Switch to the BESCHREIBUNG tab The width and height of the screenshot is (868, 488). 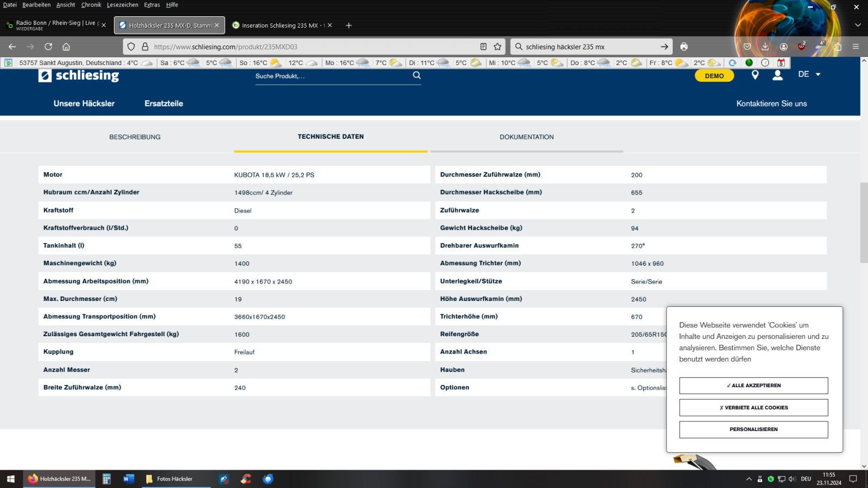click(x=135, y=137)
